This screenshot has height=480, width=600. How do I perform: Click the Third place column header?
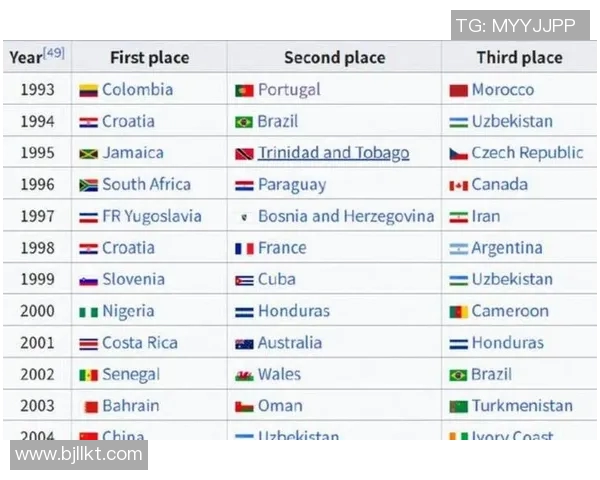(519, 58)
